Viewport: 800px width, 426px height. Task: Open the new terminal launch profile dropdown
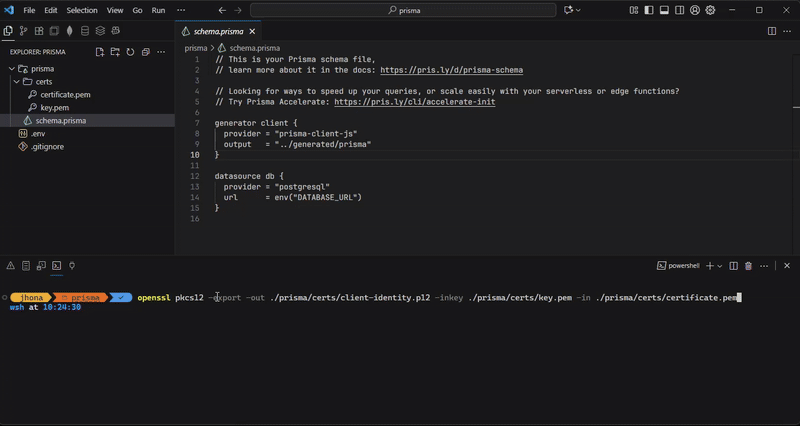pyautogui.click(x=720, y=266)
